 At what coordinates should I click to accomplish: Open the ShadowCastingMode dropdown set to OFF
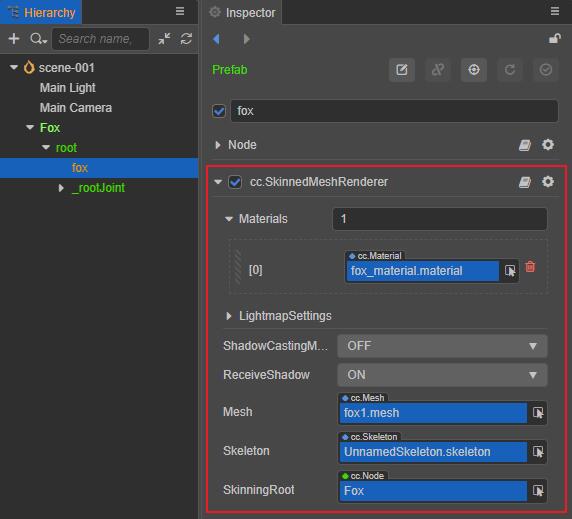(442, 346)
